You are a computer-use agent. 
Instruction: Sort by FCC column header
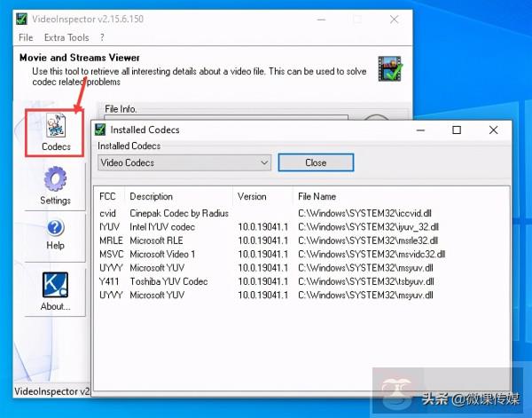tap(107, 196)
